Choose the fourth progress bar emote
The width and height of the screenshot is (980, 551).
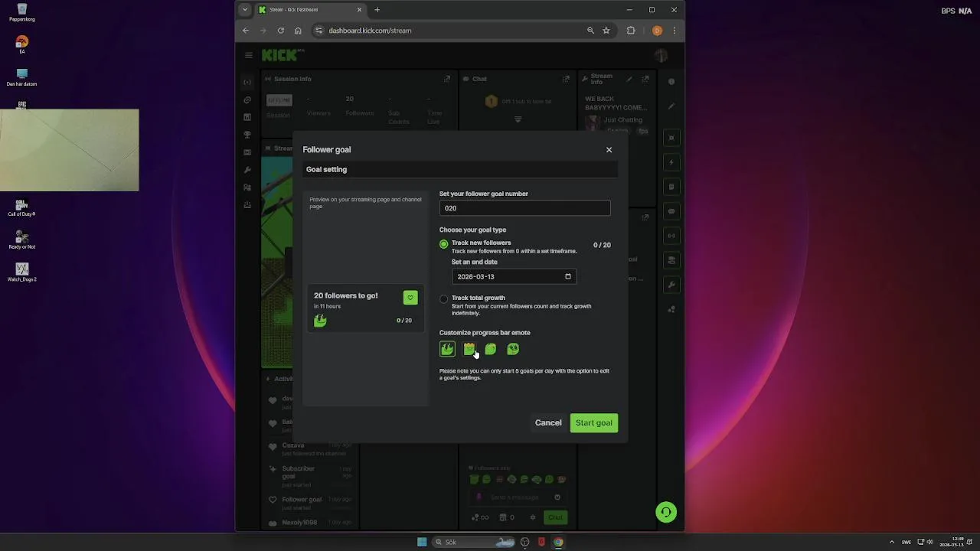click(x=513, y=349)
